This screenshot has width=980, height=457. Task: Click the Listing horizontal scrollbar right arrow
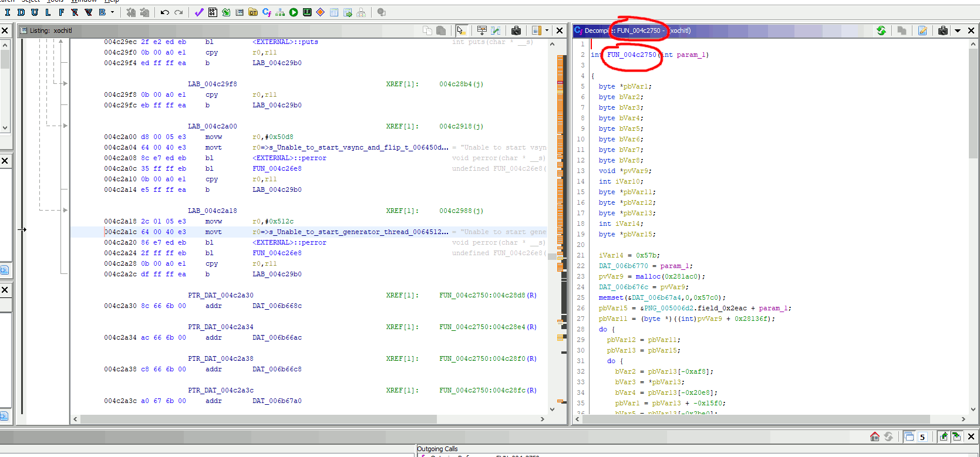(543, 419)
